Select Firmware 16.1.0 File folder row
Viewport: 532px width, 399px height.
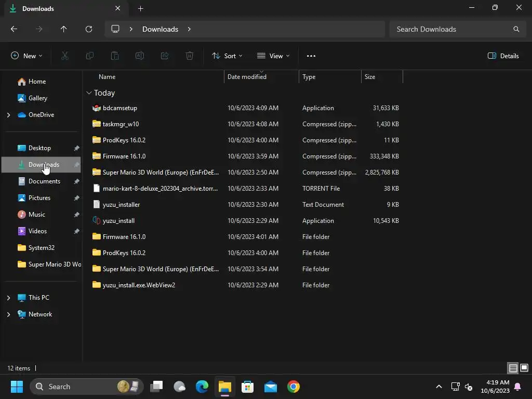coord(245,237)
